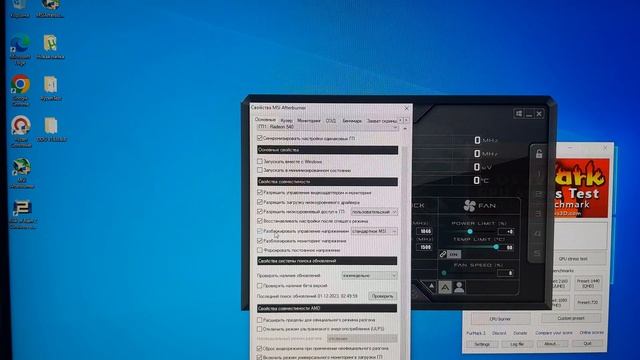
Task: Enable Проверять наличие бета версий
Action: (260, 286)
